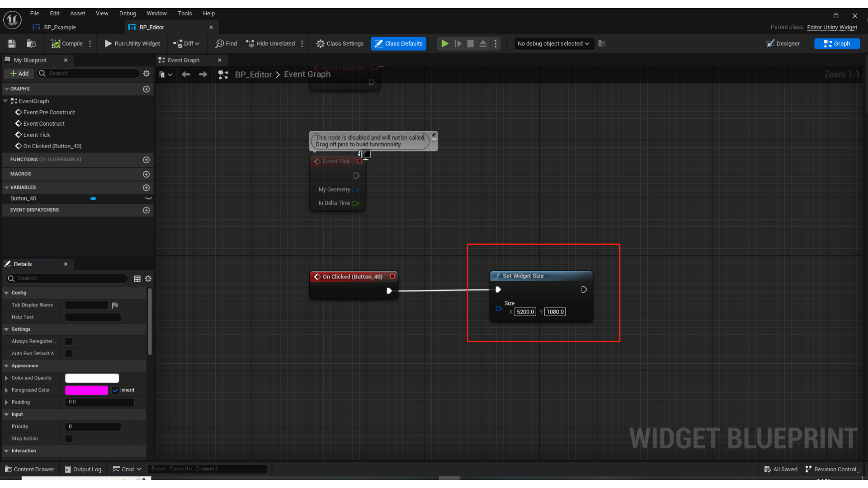Click My Blueprint search field
Screen dimensions: 868x488
89,73
